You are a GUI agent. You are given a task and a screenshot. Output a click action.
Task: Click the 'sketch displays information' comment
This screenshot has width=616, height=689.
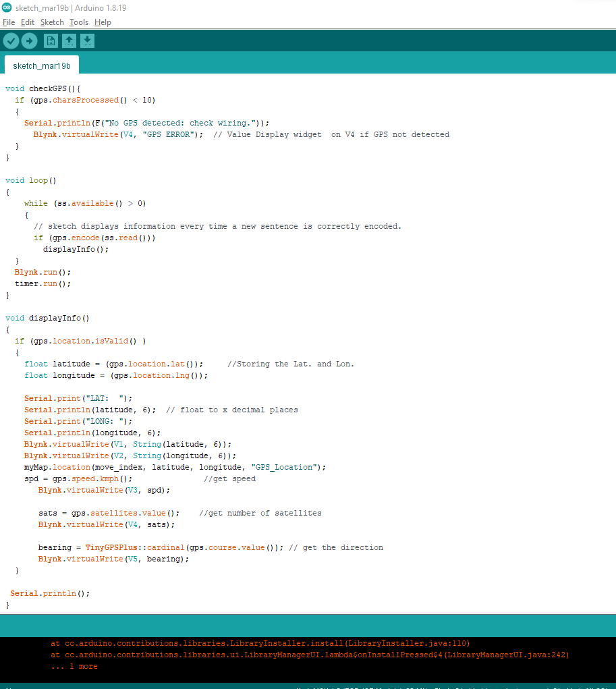click(217, 226)
